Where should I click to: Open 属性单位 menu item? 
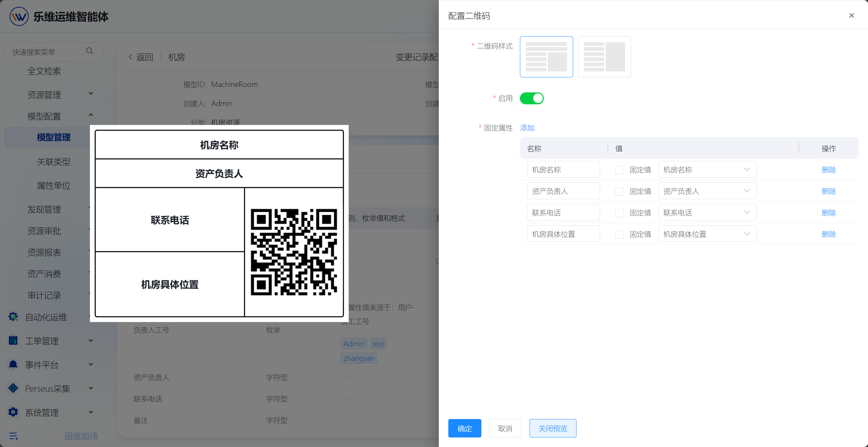click(54, 185)
